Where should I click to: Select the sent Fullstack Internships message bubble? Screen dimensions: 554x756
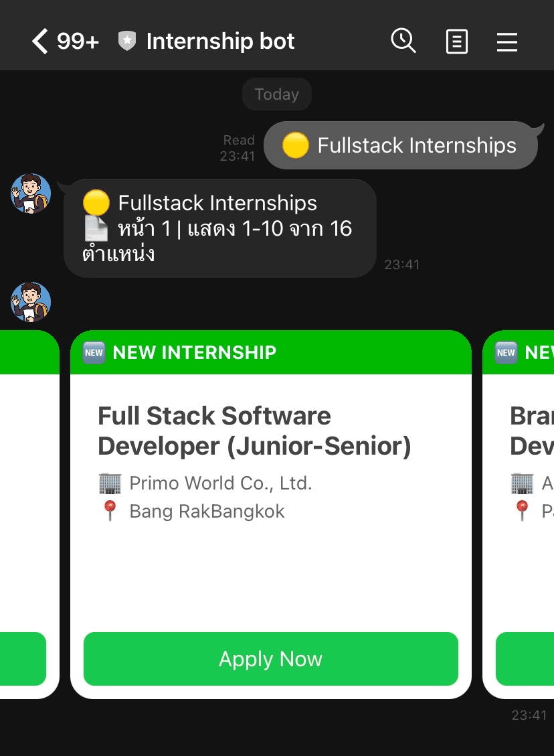coord(401,145)
